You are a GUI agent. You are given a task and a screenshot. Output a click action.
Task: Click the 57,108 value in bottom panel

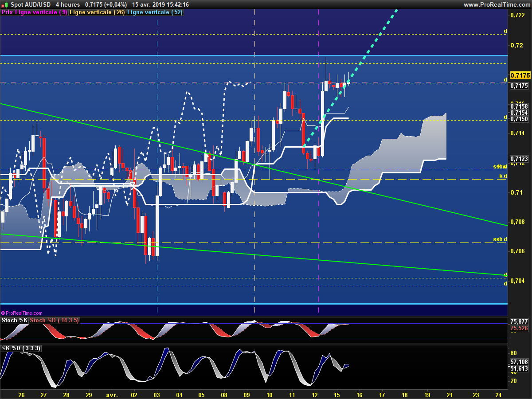click(519, 362)
